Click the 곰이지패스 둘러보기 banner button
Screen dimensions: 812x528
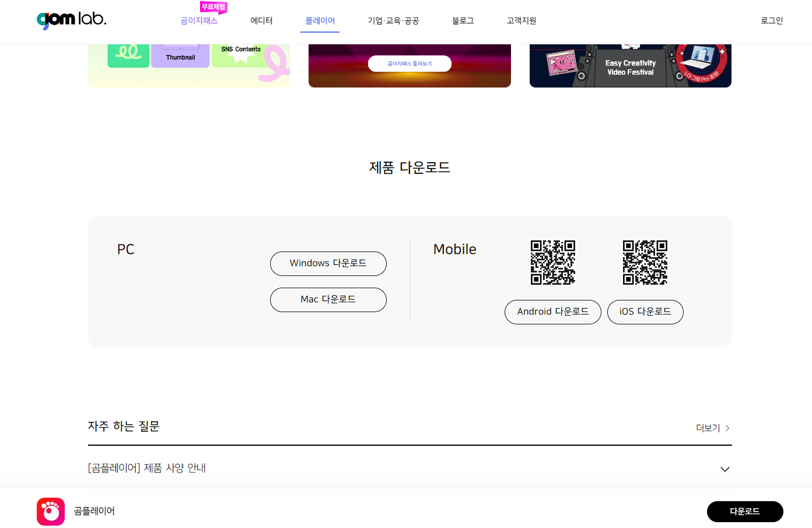409,64
